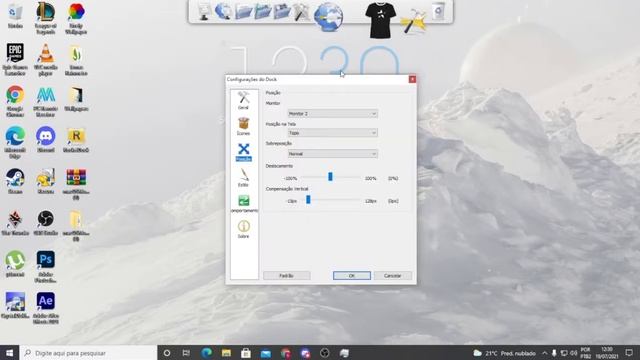The width and height of the screenshot is (640, 360).
Task: Select the Discord desktop icon
Action: click(45, 140)
